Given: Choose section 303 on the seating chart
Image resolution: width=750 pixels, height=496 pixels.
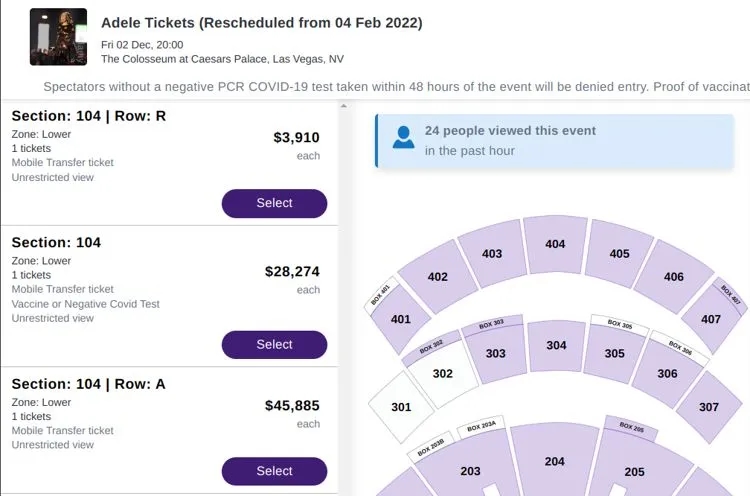Looking at the screenshot, I should pos(496,354).
